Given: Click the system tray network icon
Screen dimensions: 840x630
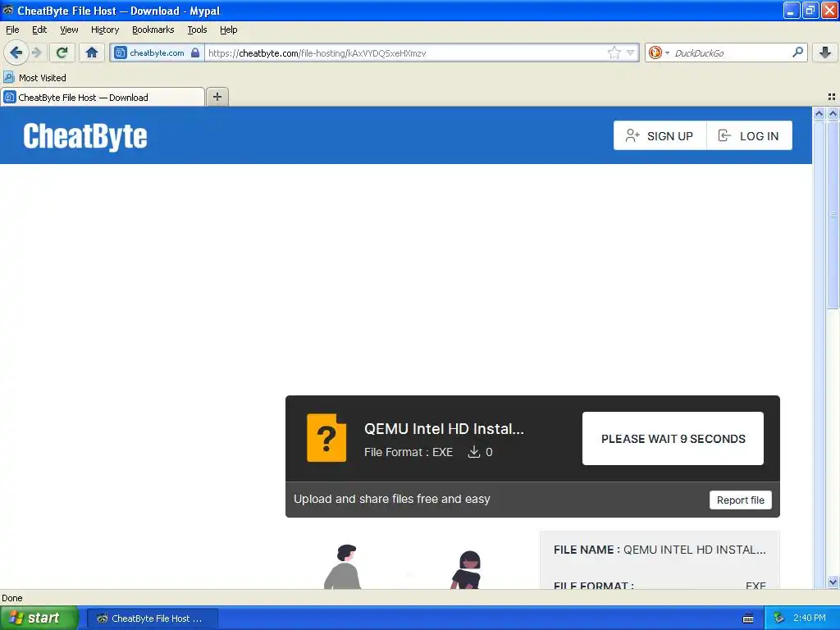Looking at the screenshot, I should click(x=778, y=619).
